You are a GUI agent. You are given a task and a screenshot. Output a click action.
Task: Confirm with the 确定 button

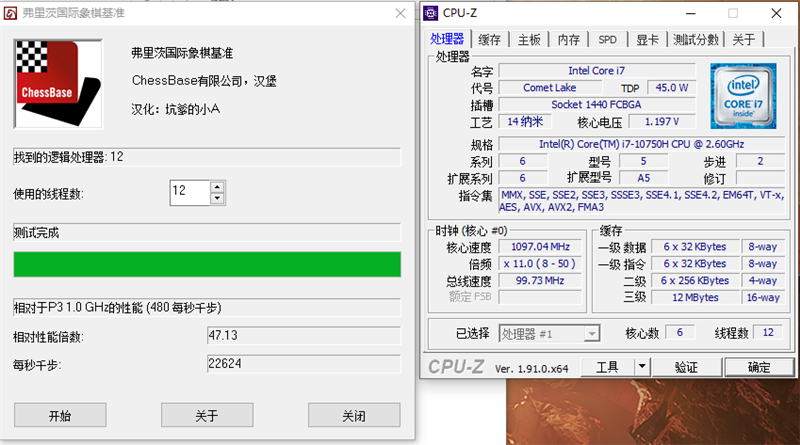(x=759, y=367)
